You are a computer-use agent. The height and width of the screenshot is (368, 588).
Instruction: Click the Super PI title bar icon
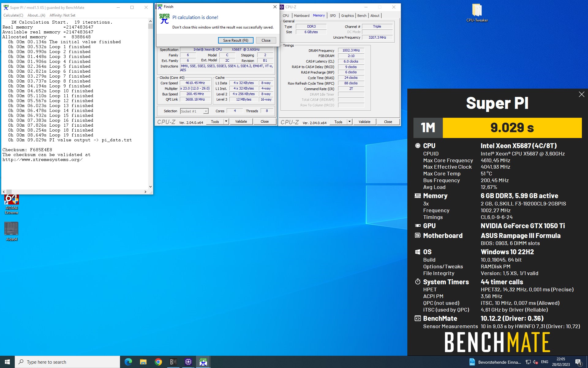[x=6, y=7]
